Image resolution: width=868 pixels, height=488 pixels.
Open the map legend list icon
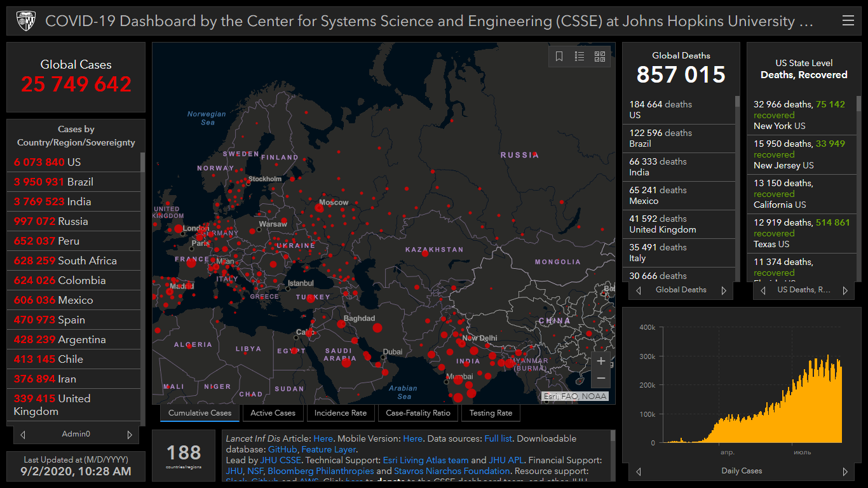580,57
